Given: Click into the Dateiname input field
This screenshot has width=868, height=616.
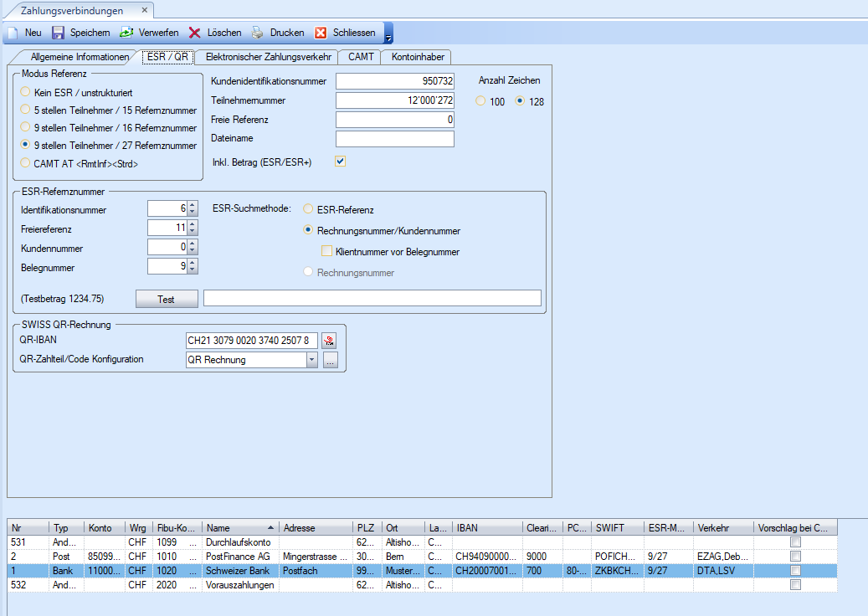Looking at the screenshot, I should [x=394, y=139].
